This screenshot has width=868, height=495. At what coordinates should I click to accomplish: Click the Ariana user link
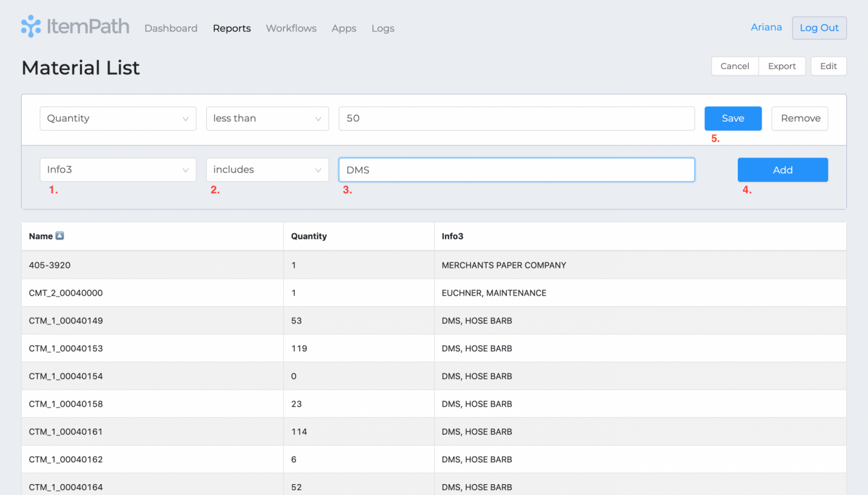click(766, 27)
